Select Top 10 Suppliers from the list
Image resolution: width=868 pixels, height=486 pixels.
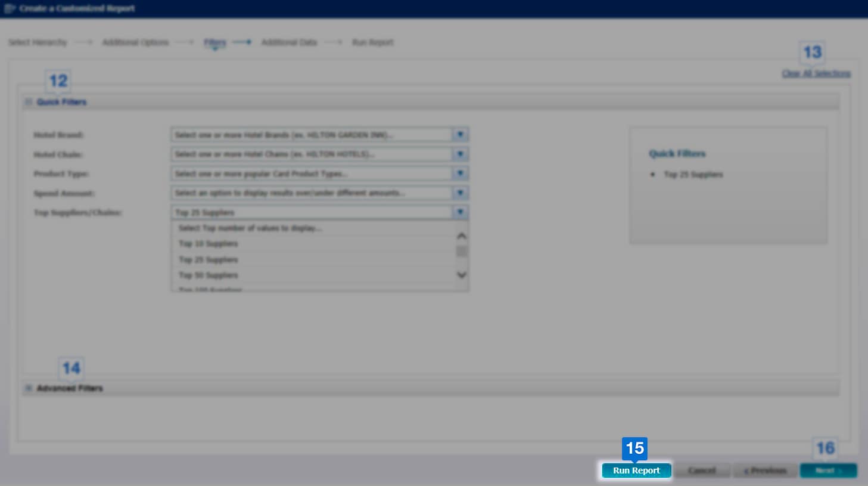(x=209, y=244)
